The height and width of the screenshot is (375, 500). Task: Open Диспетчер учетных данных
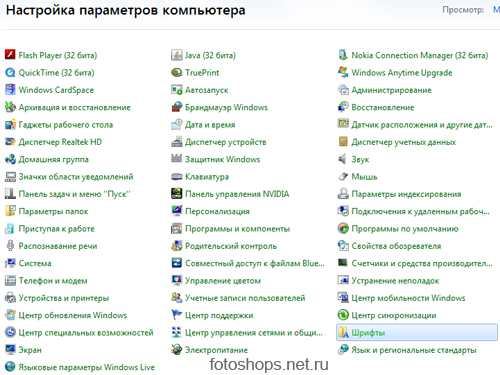click(403, 142)
